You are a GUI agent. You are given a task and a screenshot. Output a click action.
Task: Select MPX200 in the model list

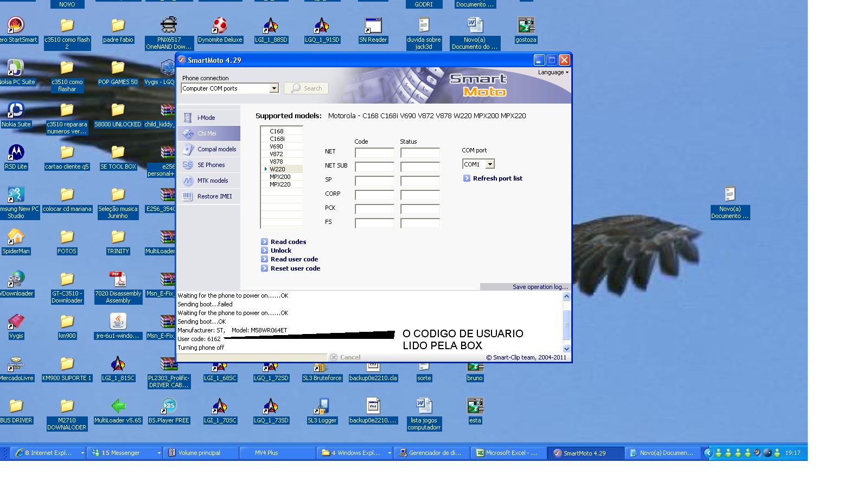pyautogui.click(x=282, y=177)
